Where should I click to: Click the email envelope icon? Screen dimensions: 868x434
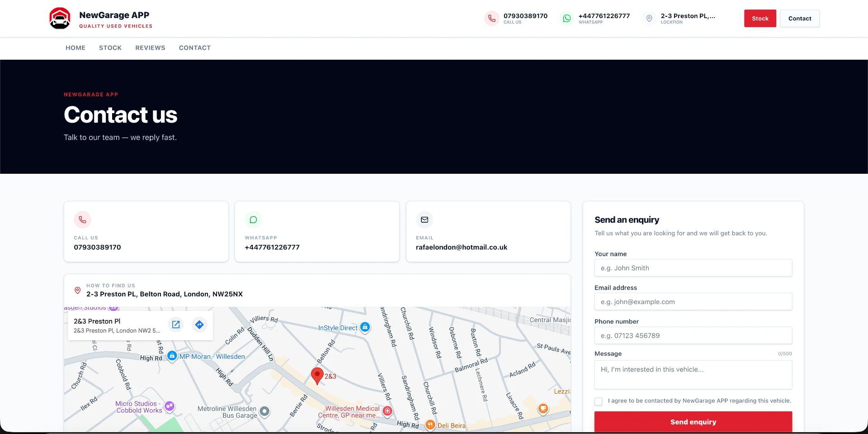425,219
